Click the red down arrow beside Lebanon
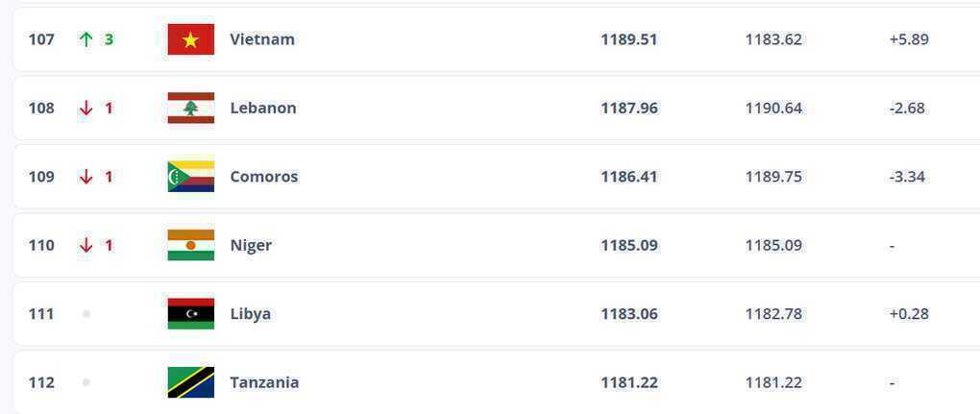The height and width of the screenshot is (414, 980). pyautogui.click(x=86, y=109)
